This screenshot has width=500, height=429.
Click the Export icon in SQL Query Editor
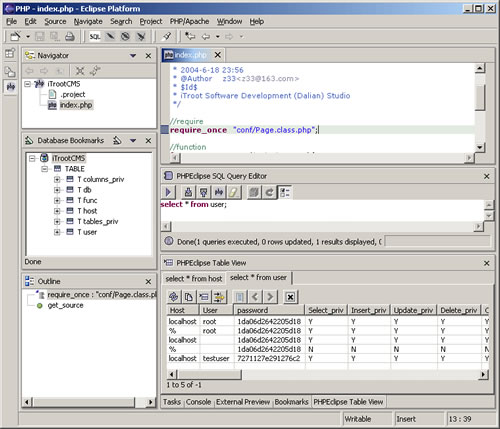[x=203, y=192]
